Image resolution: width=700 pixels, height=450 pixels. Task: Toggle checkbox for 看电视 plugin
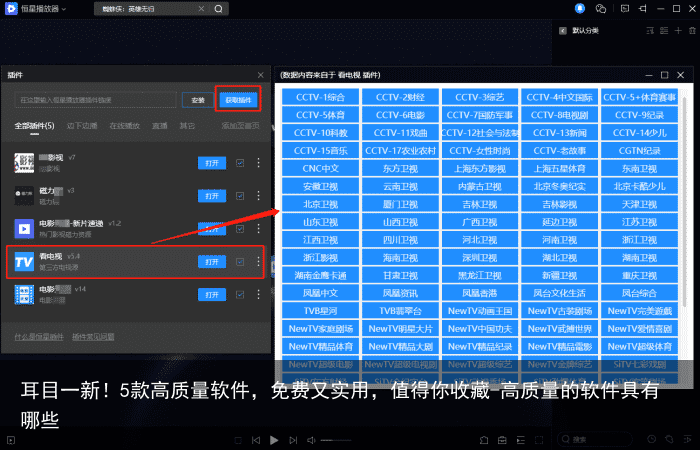pyautogui.click(x=240, y=262)
